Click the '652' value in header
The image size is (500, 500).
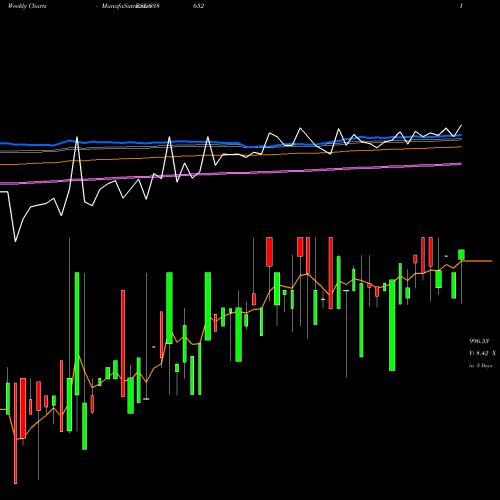[x=198, y=6]
